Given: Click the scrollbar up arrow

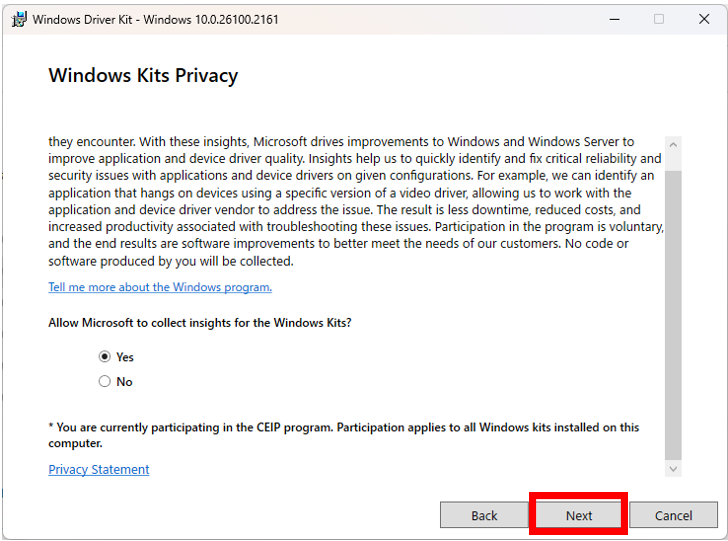Looking at the screenshot, I should pyautogui.click(x=673, y=146).
